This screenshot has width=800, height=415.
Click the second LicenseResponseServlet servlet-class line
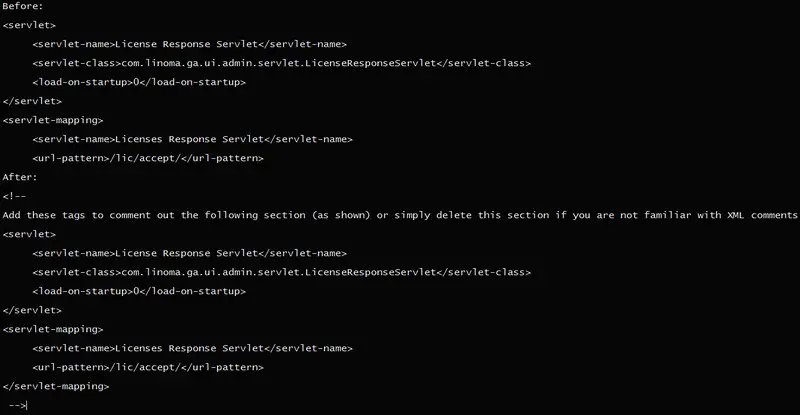point(282,272)
